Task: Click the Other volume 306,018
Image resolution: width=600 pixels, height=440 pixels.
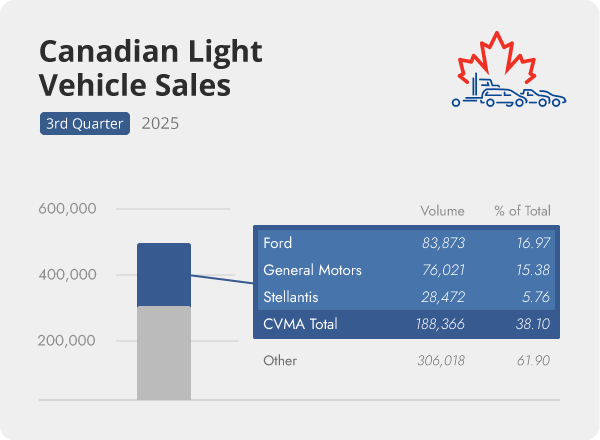Action: (440, 359)
